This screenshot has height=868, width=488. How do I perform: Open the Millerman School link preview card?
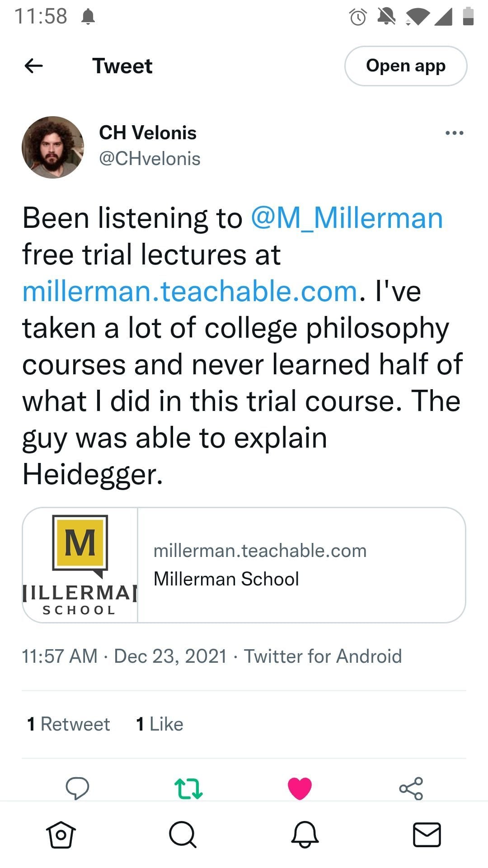click(x=244, y=565)
